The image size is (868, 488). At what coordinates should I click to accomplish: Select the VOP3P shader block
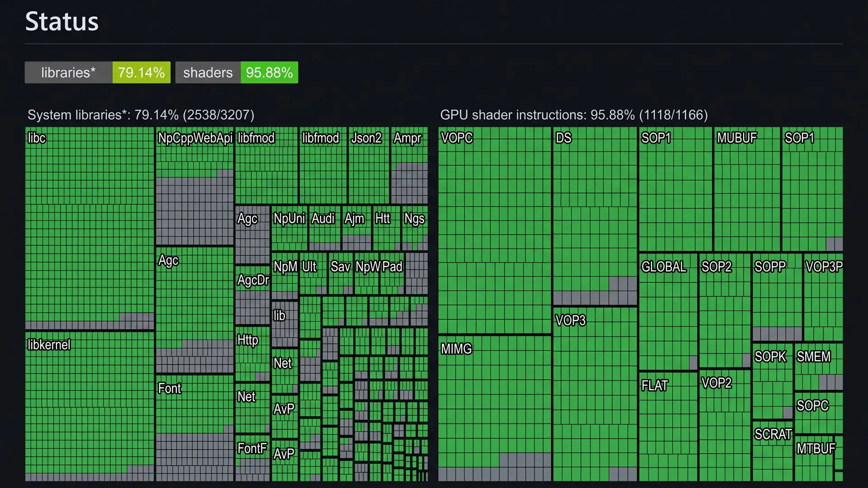tap(823, 297)
